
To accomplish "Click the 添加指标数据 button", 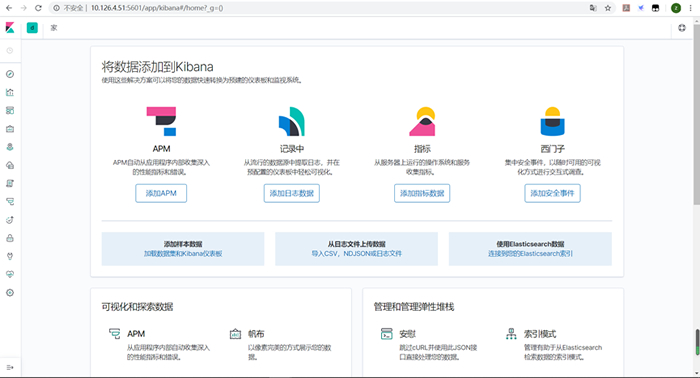I will pyautogui.click(x=422, y=193).
